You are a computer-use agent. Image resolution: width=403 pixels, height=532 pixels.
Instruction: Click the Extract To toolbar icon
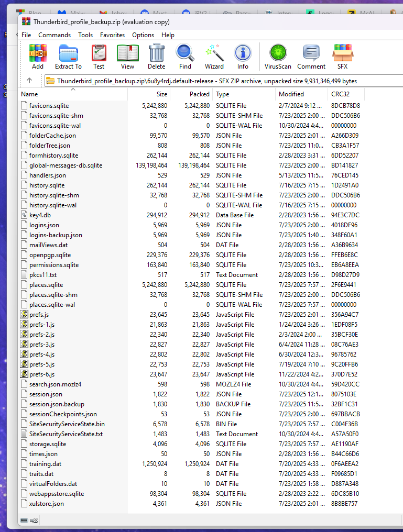68,57
